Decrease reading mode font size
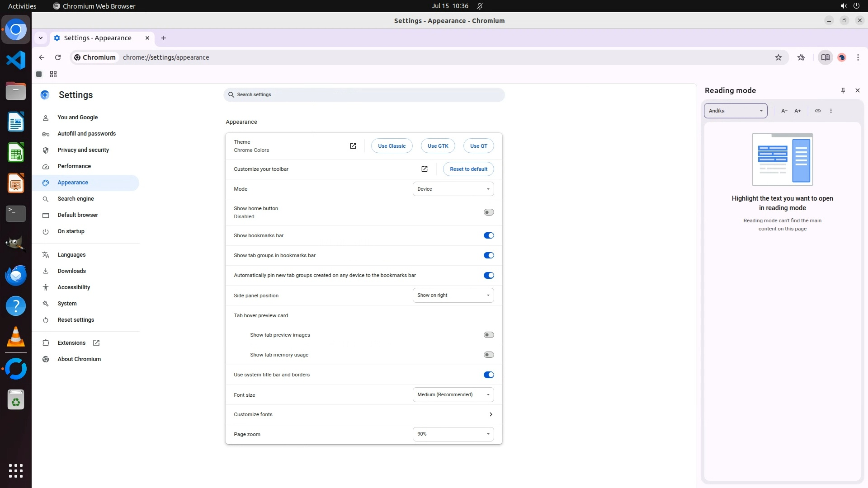Screen dimensions: 868x488 784,111
